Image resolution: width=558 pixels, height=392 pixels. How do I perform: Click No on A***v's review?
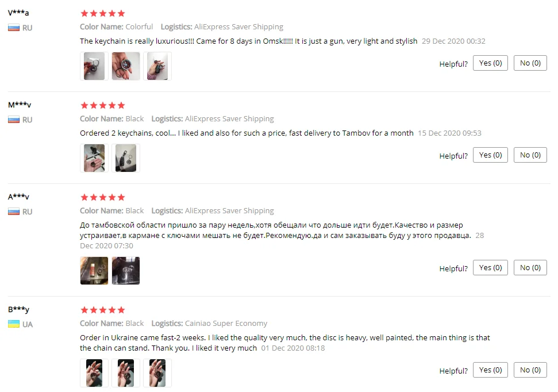(530, 268)
